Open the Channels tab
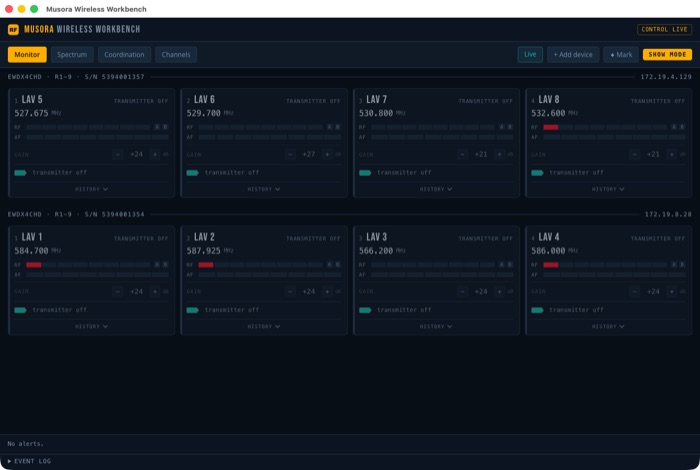Image resolution: width=700 pixels, height=470 pixels. coord(176,54)
